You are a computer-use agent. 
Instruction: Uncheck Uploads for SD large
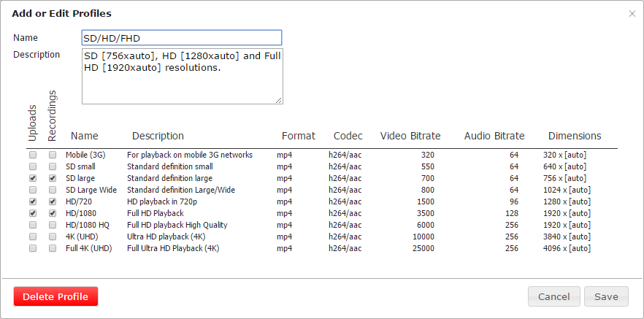click(33, 178)
